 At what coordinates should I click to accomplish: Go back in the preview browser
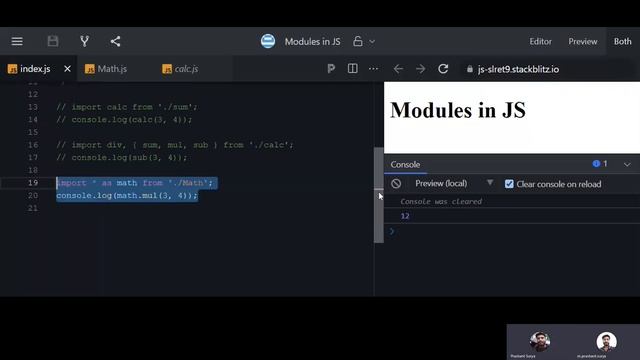click(x=398, y=69)
